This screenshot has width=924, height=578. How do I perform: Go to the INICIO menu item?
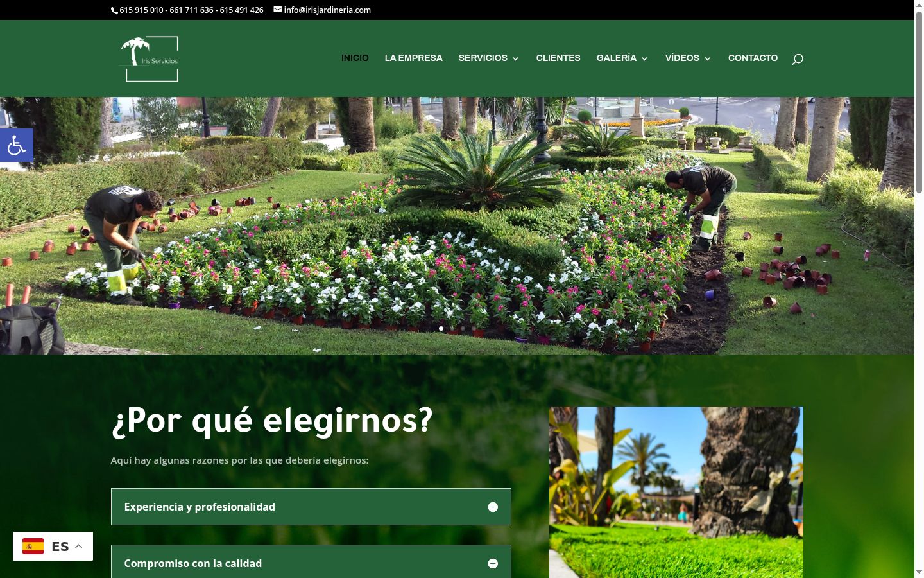click(355, 58)
